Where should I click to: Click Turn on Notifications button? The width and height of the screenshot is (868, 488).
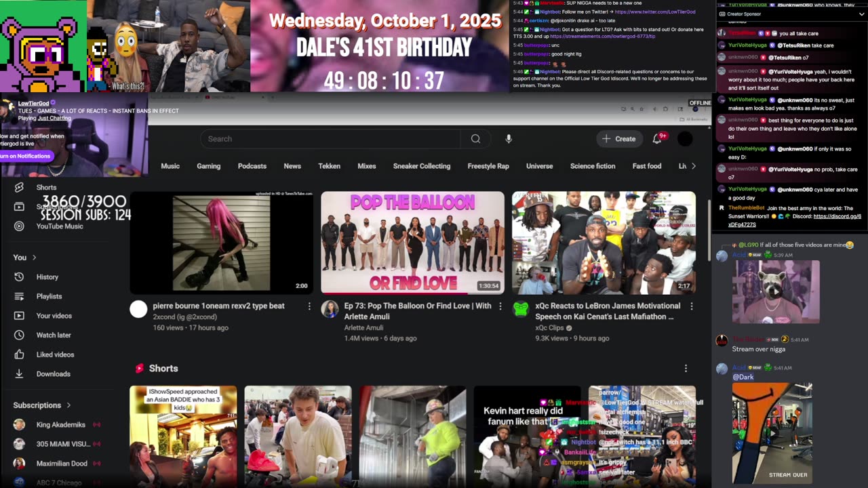coord(26,156)
